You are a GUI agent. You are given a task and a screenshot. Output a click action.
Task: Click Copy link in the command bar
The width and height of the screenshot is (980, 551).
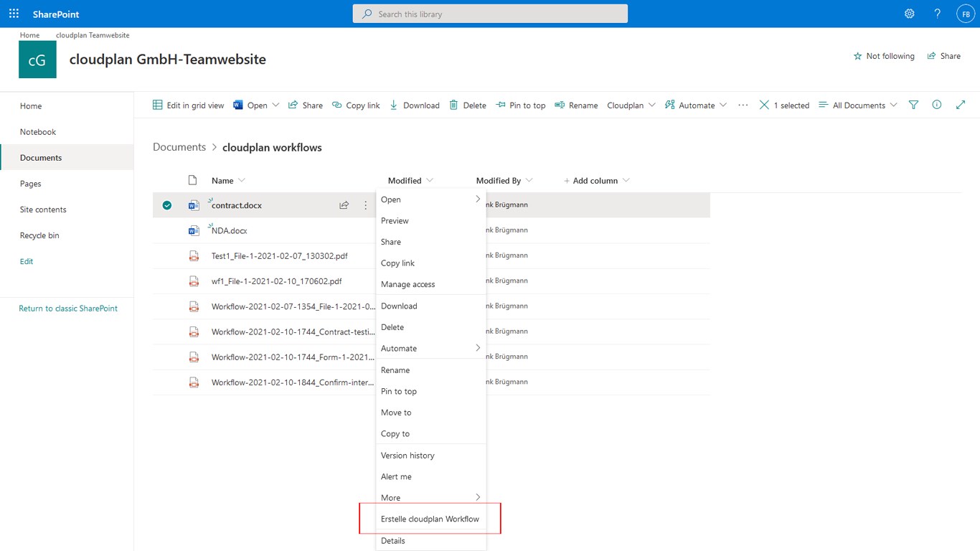(357, 105)
